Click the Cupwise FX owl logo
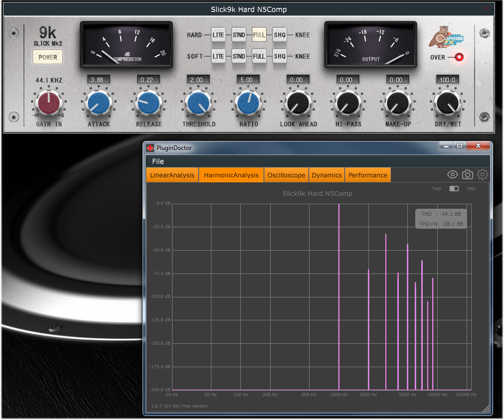The image size is (504, 420). point(446,37)
